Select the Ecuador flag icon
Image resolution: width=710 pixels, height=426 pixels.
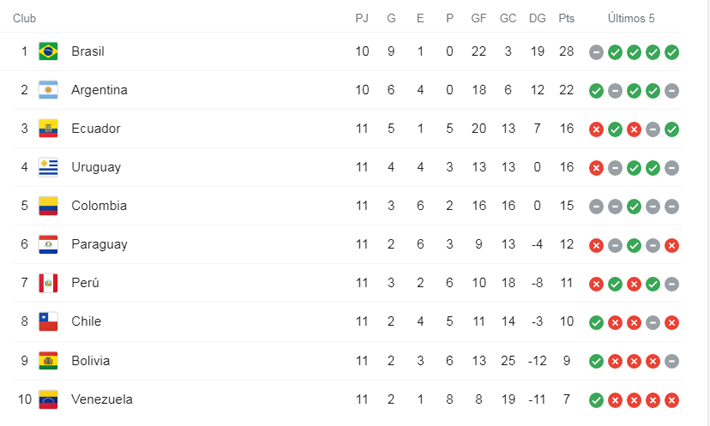point(48,129)
